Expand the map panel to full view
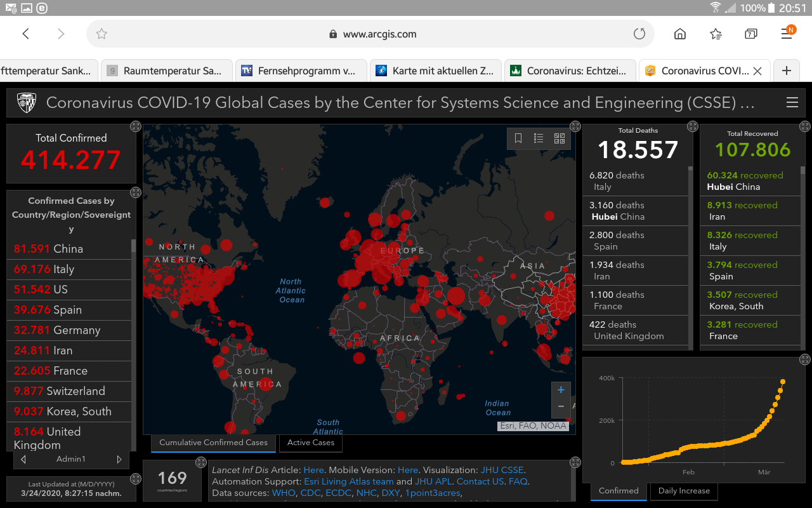This screenshot has width=812, height=508. pos(575,126)
